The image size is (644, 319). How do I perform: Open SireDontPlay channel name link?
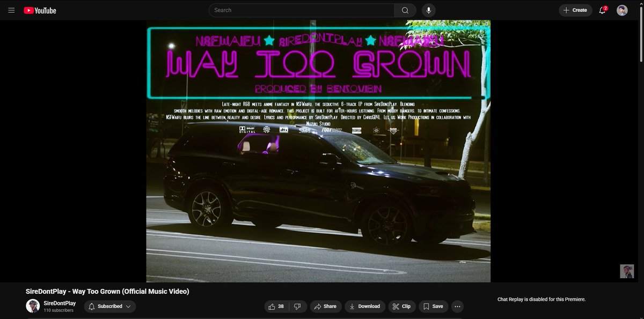click(60, 303)
